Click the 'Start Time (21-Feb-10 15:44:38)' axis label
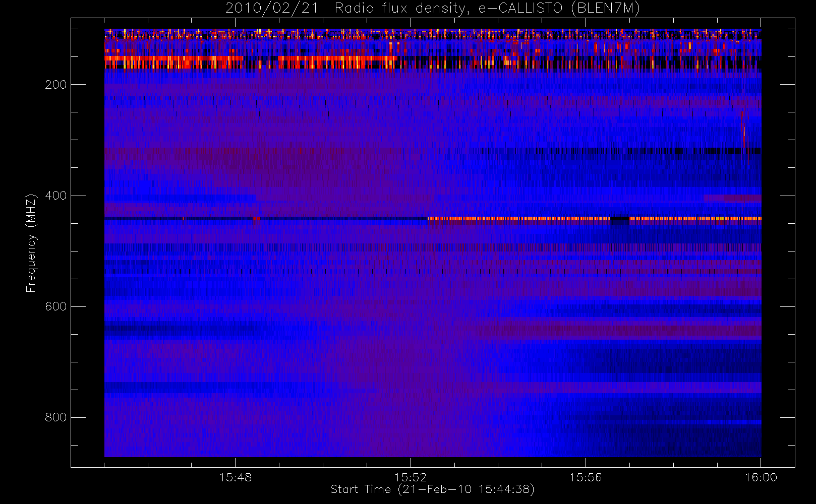This screenshot has width=816, height=504. [x=432, y=489]
